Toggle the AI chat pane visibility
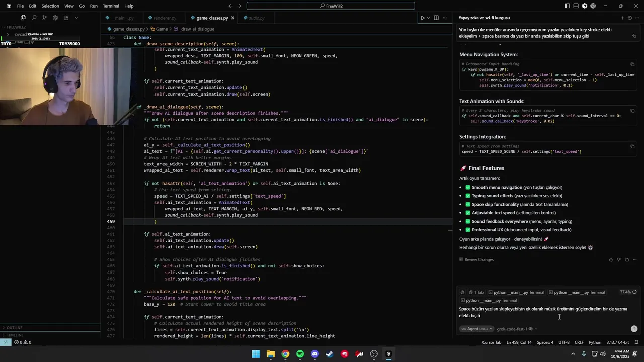The image size is (644, 362). click(584, 6)
